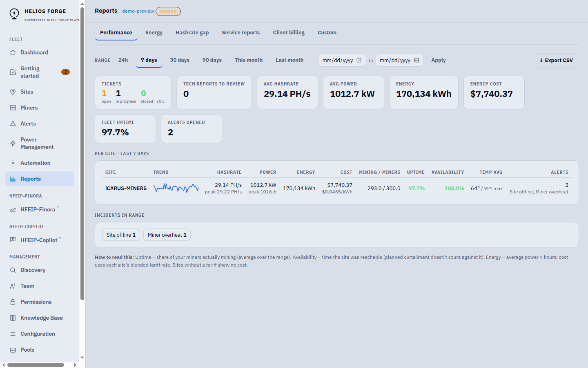Click the OWNER role badge

tap(168, 11)
